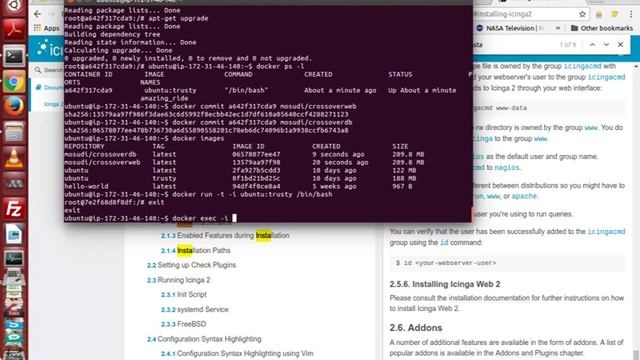Open 2.4.1 Configuration Syntax Highlighting using Vim
This screenshot has width=640, height=360.
point(237,353)
